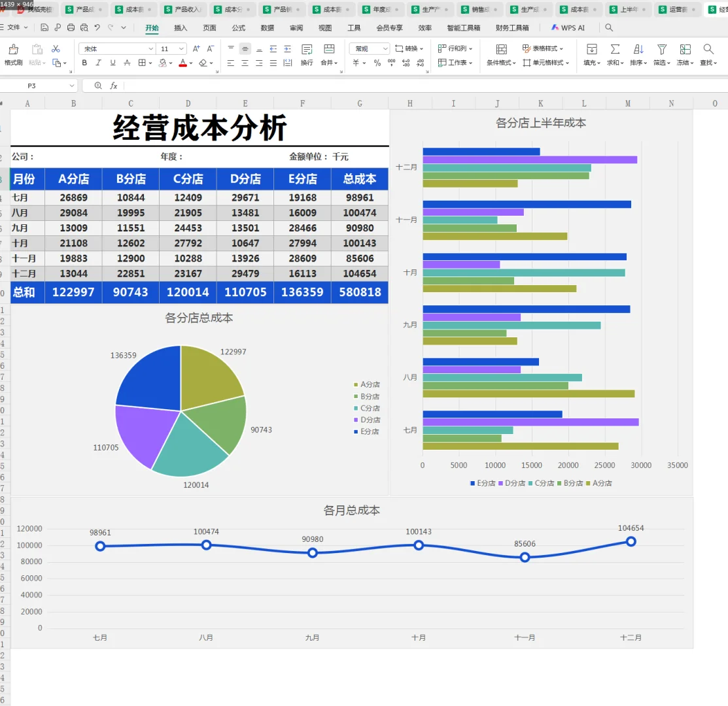Open the Rows and Columns (行和列) dropdown
The width and height of the screenshot is (728, 706).
(x=455, y=48)
